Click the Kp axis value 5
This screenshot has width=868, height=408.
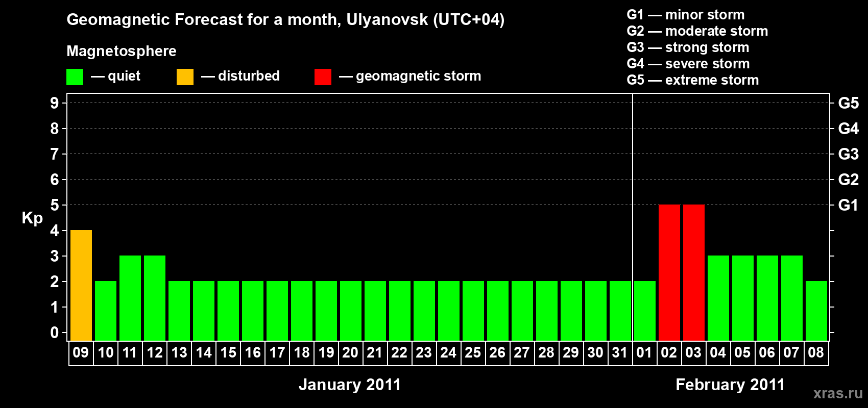coord(55,205)
